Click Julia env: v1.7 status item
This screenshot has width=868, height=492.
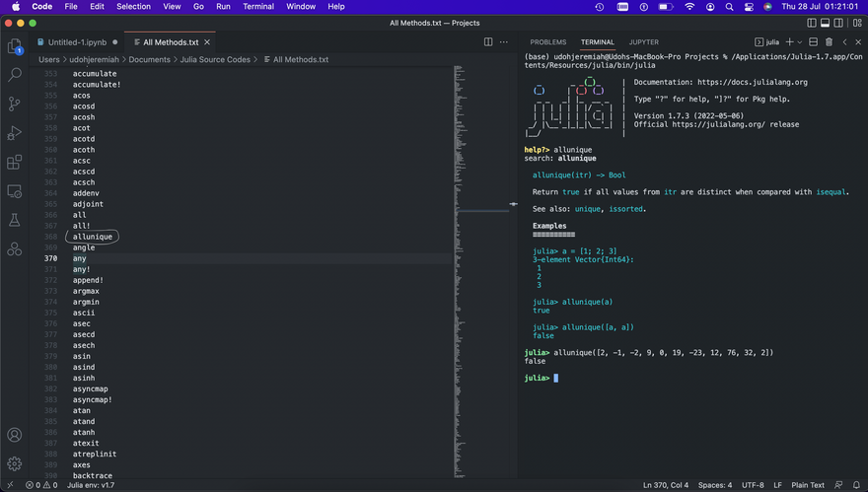click(x=91, y=485)
